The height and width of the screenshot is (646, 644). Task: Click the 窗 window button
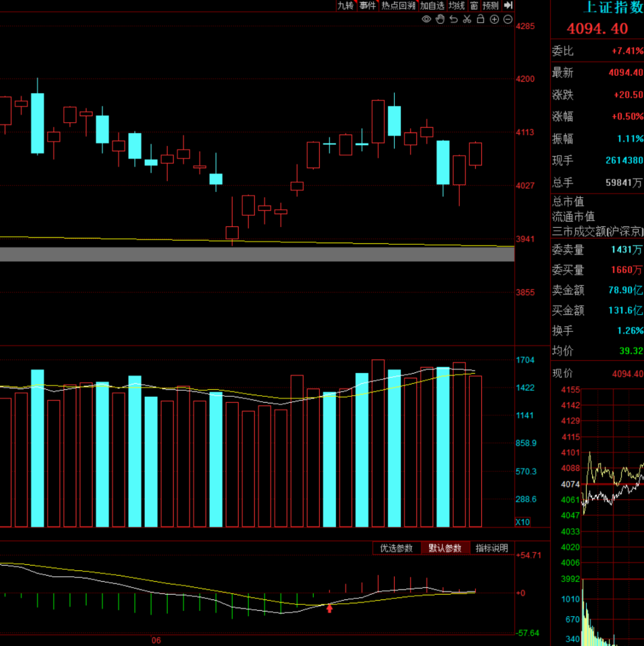coord(474,5)
